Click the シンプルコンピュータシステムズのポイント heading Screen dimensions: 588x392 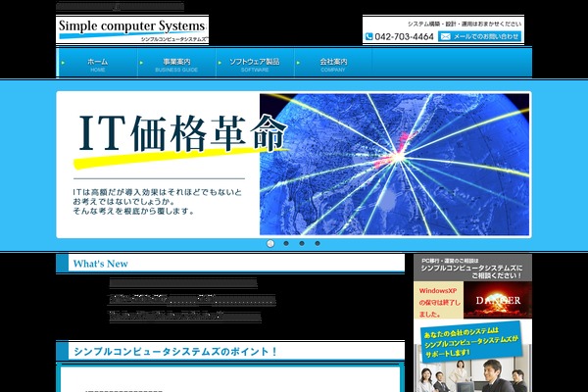(x=175, y=352)
